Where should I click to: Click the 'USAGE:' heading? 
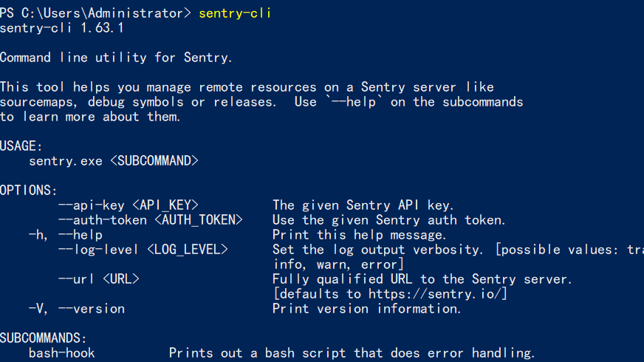(21, 146)
